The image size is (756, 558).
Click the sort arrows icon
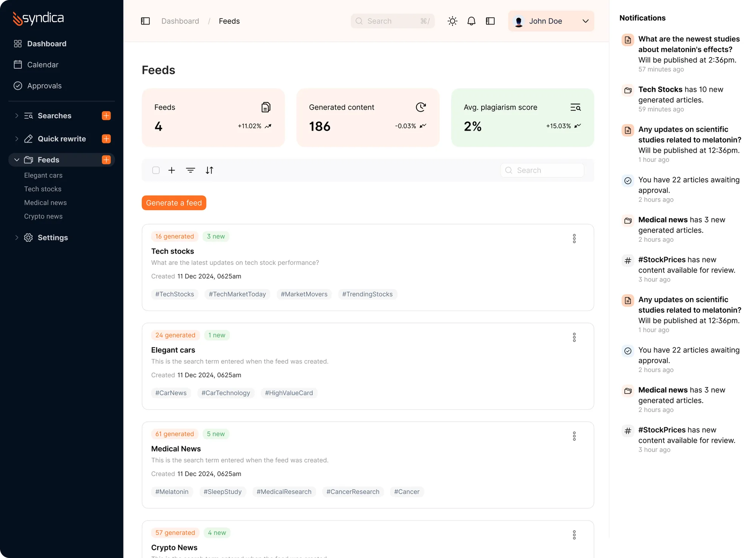pyautogui.click(x=209, y=171)
